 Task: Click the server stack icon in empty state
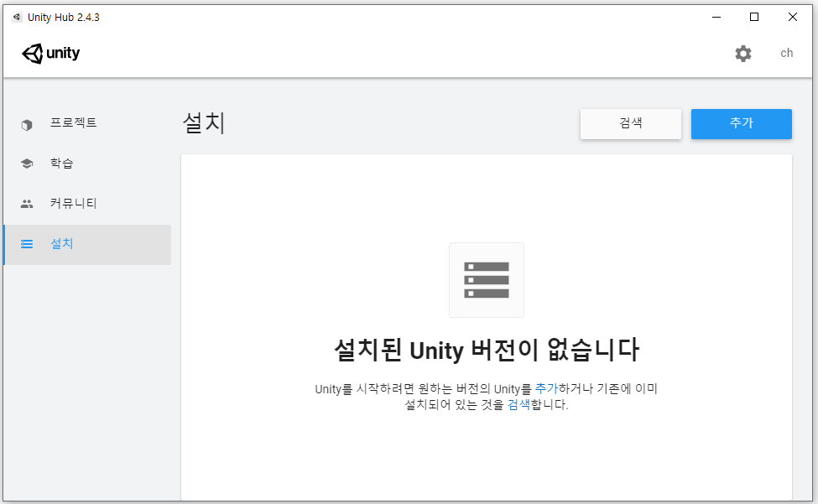(487, 280)
